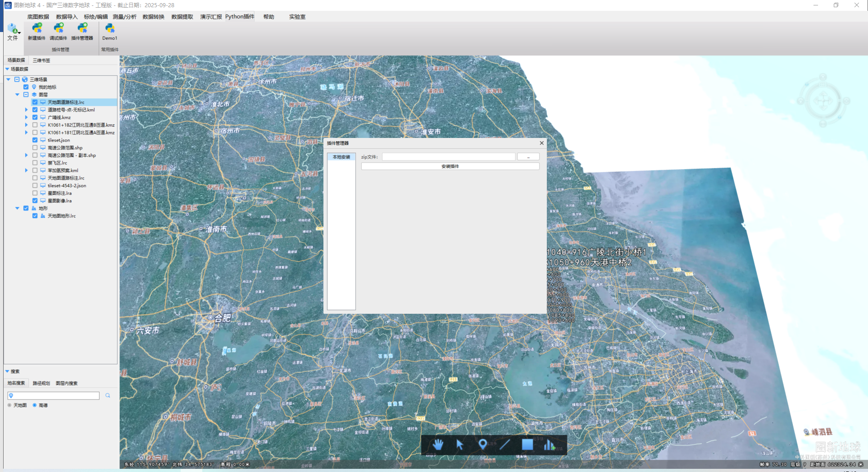Enable the 禁飞区.lrc layer checkbox

[35, 163]
